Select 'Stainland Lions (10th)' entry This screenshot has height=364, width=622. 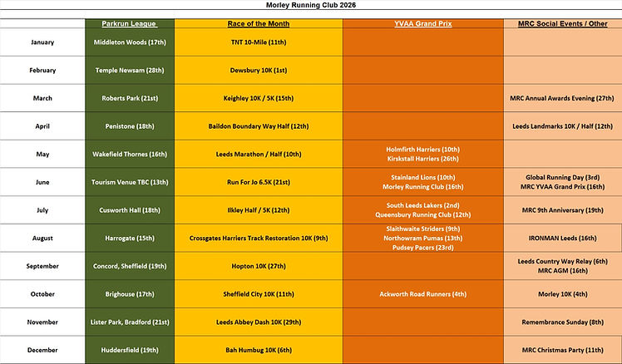pyautogui.click(x=423, y=178)
